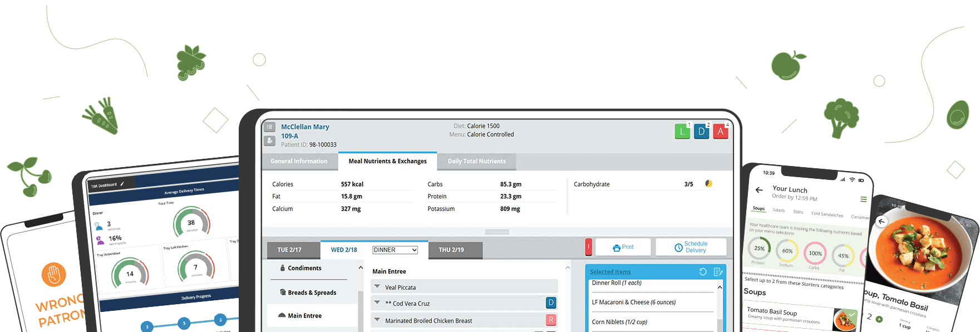
Task: Click the TIM Dashboard title
Action: pyautogui.click(x=104, y=185)
